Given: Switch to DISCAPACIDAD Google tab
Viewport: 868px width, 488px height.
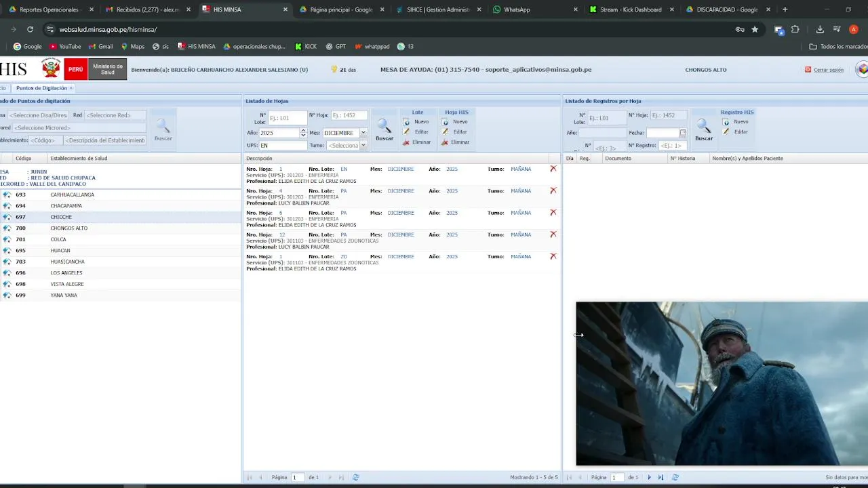Looking at the screenshot, I should point(728,9).
